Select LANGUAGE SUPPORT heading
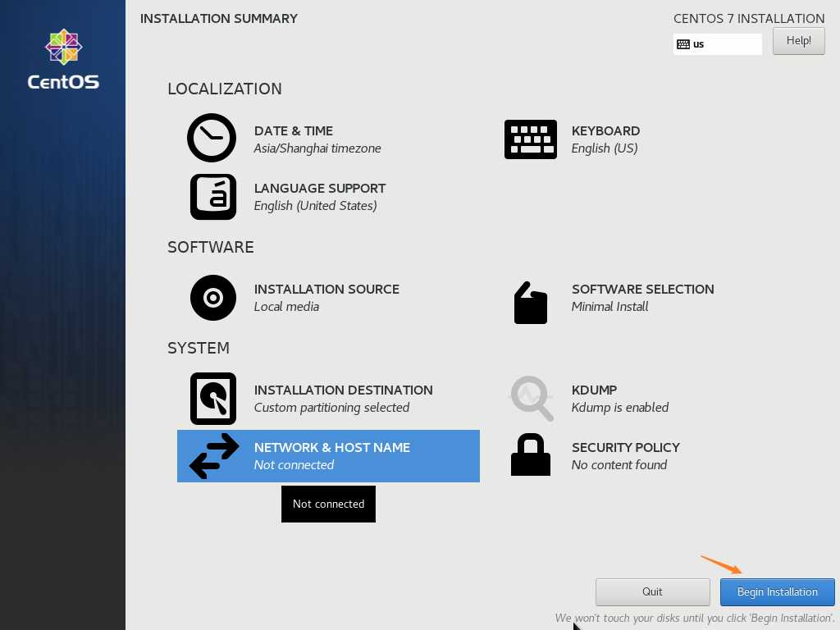This screenshot has width=840, height=630. [x=320, y=188]
